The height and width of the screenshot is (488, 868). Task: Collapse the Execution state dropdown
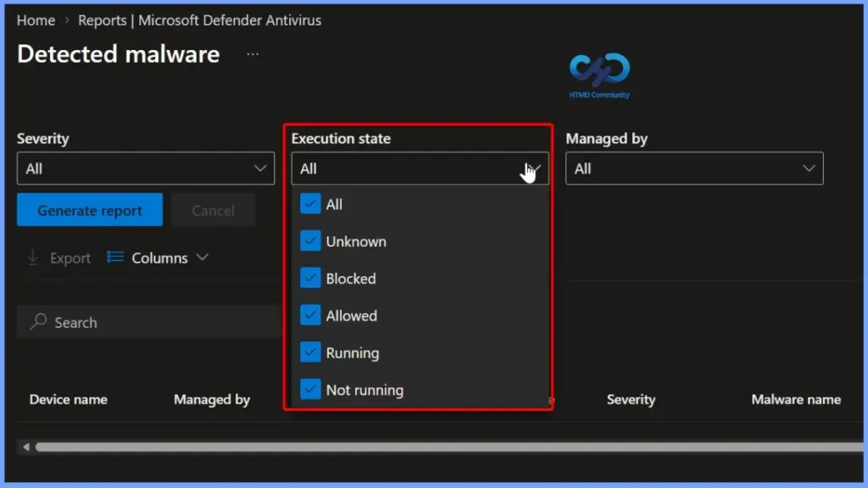[x=420, y=169]
